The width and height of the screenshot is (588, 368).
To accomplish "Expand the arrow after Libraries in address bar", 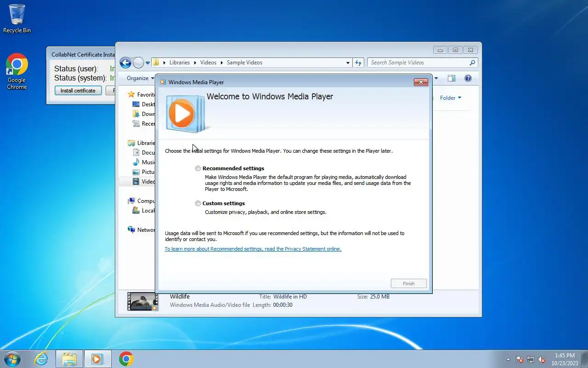I will coord(195,63).
